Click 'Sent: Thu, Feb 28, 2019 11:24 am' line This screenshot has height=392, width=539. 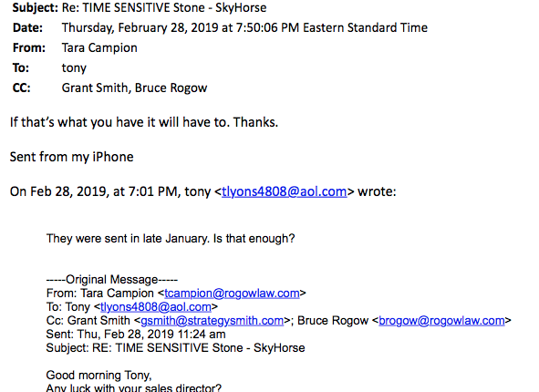136,335
